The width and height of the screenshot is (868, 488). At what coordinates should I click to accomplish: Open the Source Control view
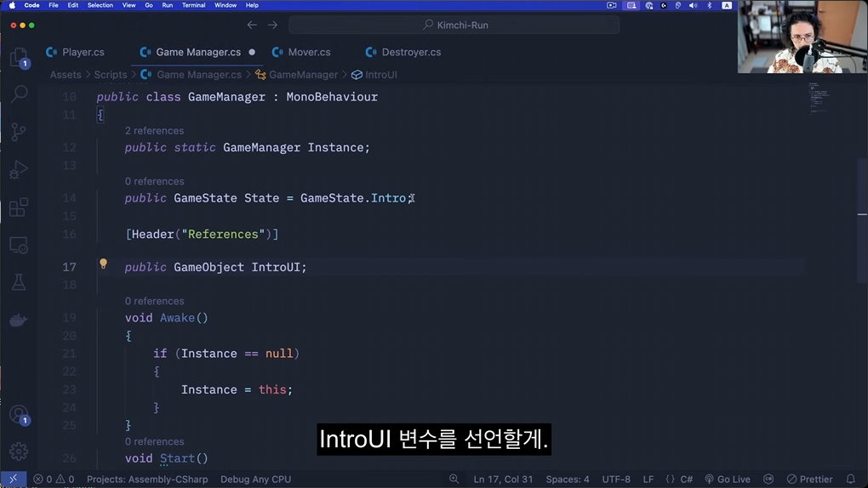point(18,132)
